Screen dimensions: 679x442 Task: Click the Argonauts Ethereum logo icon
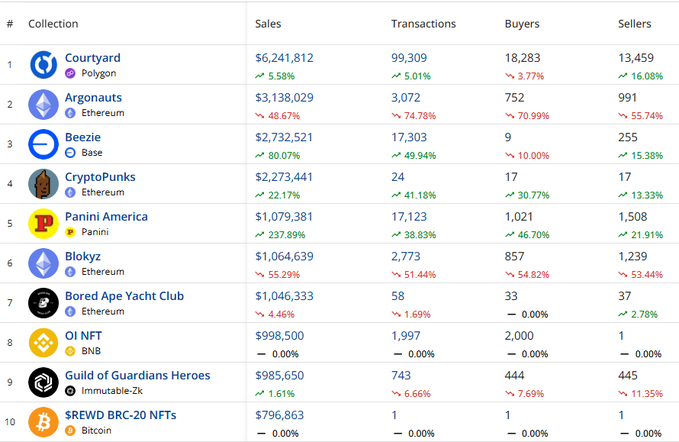tap(43, 105)
